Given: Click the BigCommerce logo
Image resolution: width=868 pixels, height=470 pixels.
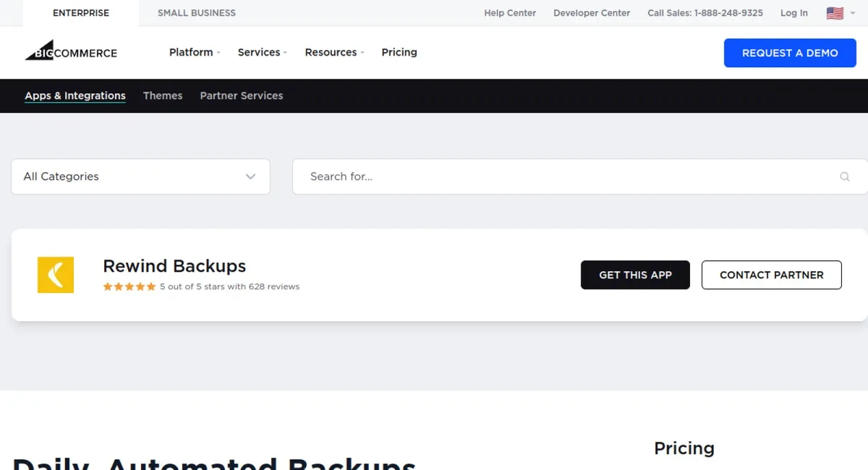Looking at the screenshot, I should click(x=71, y=51).
